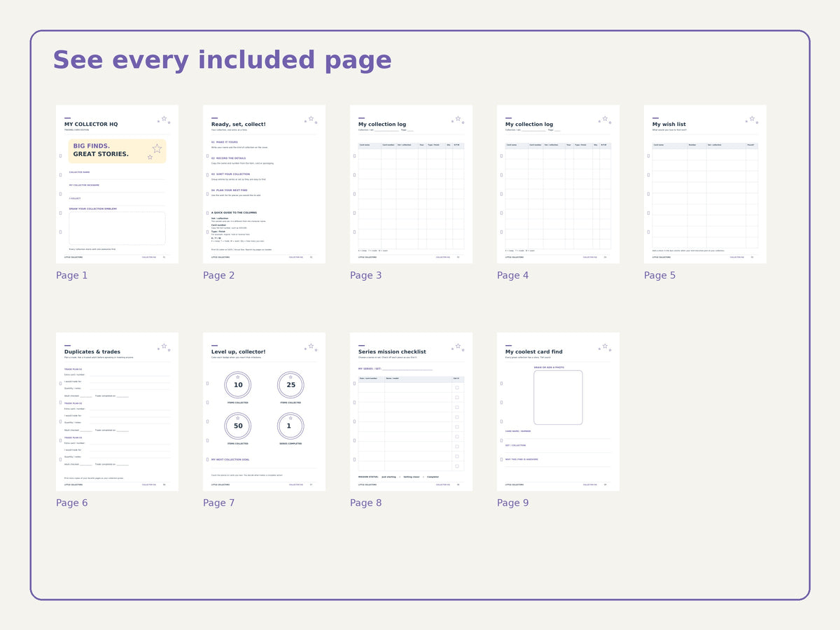Open the Page 6 Duplicates & trades thumbnail
This screenshot has width=840, height=630.
(x=117, y=412)
